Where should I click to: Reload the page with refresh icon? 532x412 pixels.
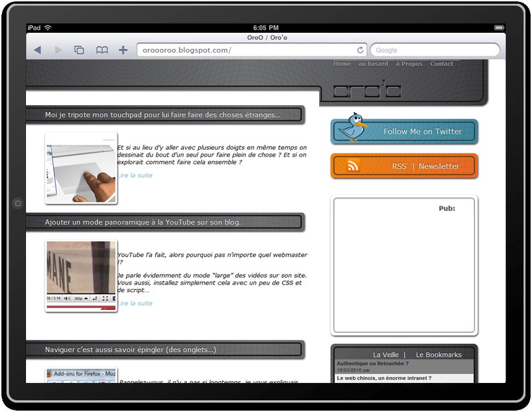point(360,50)
